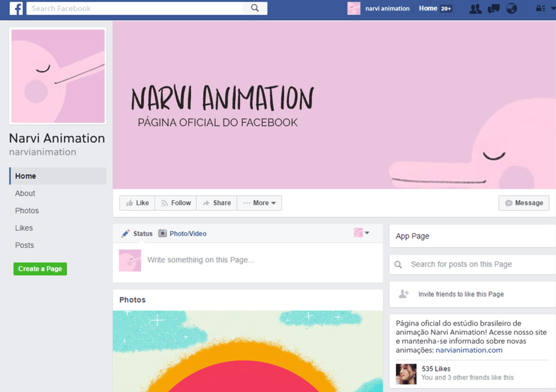Select Home in the page sidebar

[58, 176]
